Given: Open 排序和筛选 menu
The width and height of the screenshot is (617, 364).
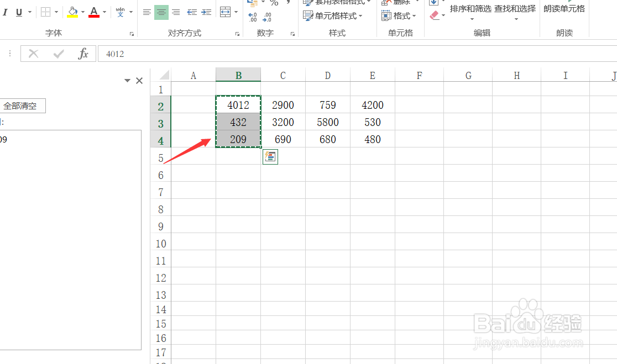Looking at the screenshot, I should (470, 12).
